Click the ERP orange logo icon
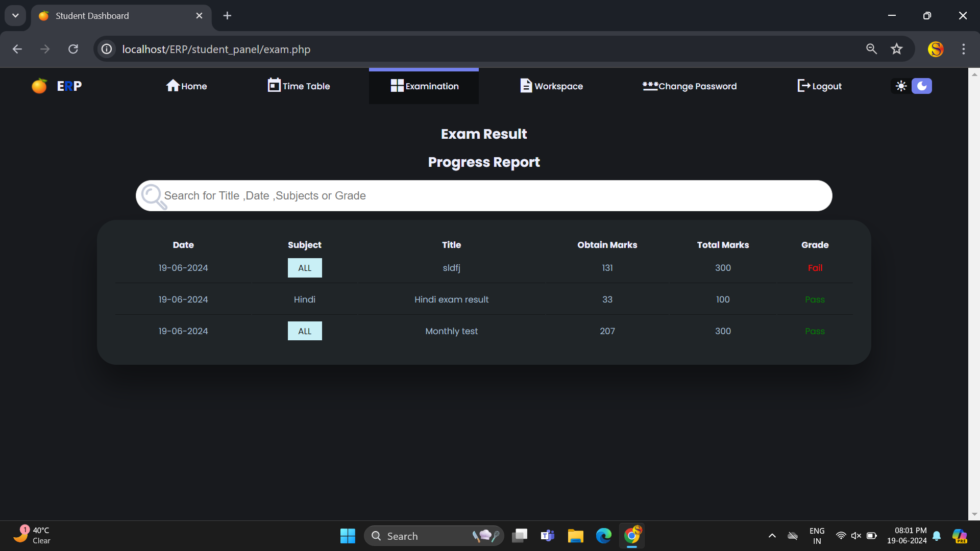The width and height of the screenshot is (980, 551). 39,86
